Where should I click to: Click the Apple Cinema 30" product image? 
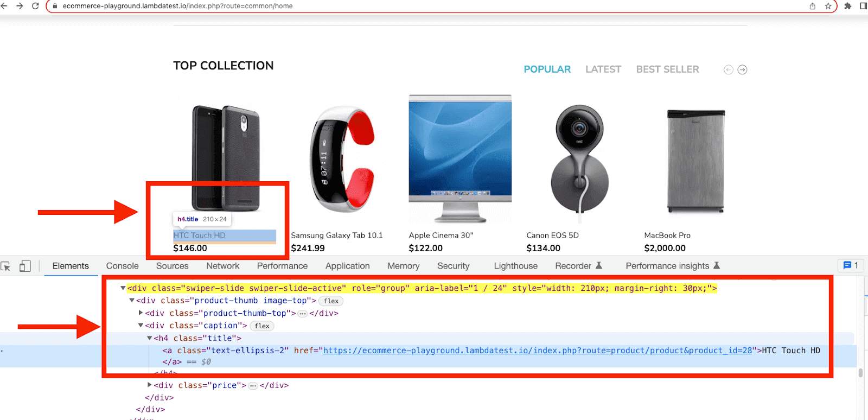(460, 158)
